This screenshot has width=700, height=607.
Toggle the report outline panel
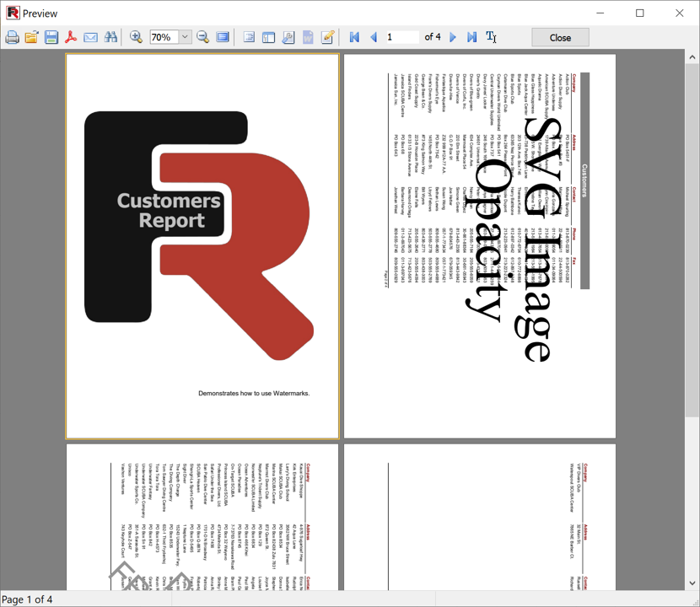coord(249,37)
